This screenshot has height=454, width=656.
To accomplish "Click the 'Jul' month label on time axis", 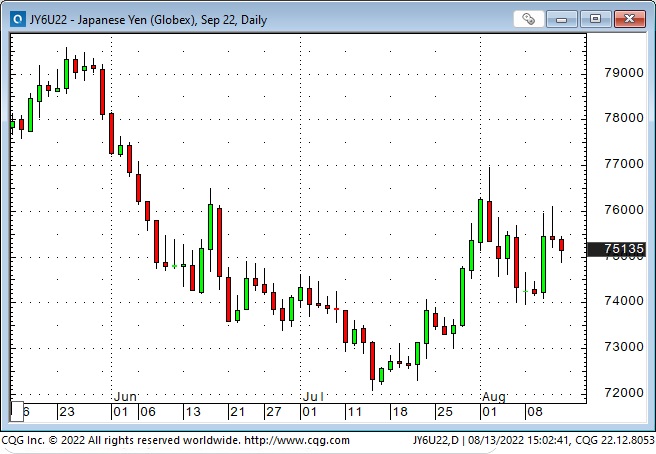I will click(x=313, y=396).
